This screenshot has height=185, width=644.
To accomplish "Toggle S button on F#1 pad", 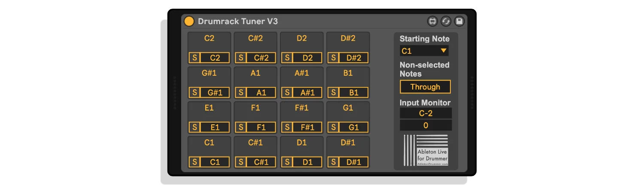I will 287,127.
